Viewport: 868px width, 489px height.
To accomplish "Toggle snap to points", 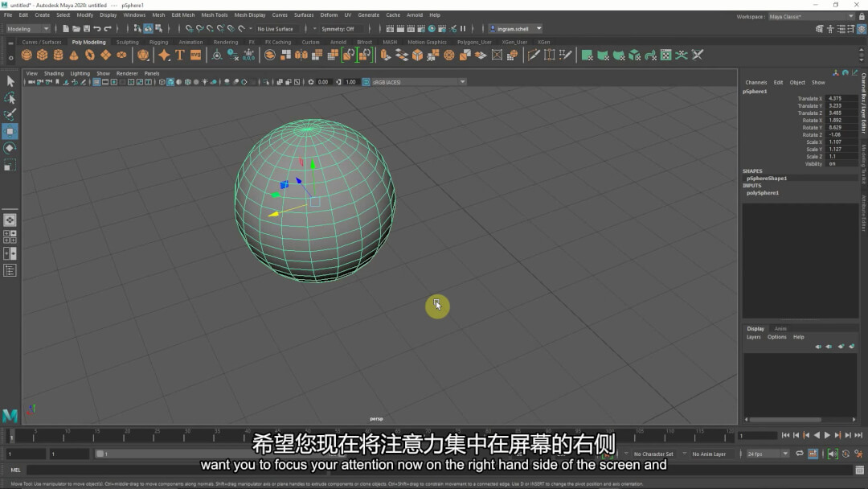I will (x=211, y=29).
